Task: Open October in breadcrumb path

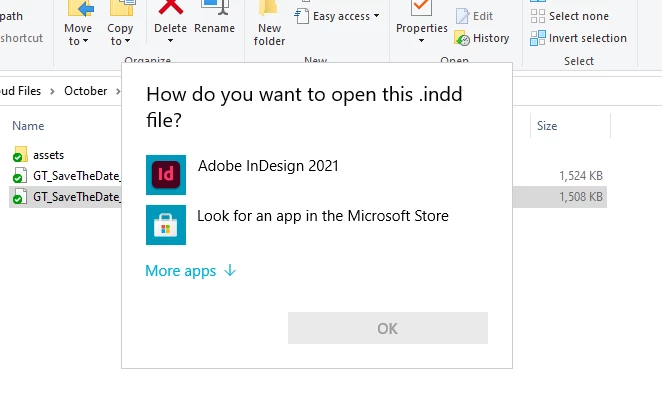Action: [x=86, y=91]
